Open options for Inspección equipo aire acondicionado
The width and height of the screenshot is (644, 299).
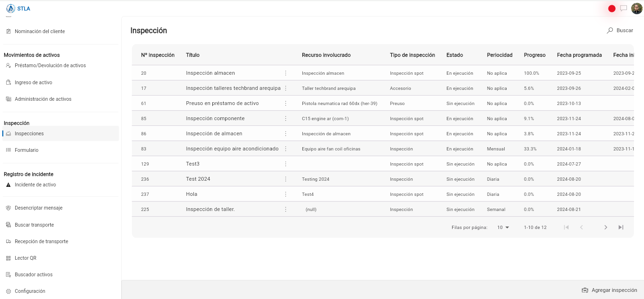coord(285,149)
